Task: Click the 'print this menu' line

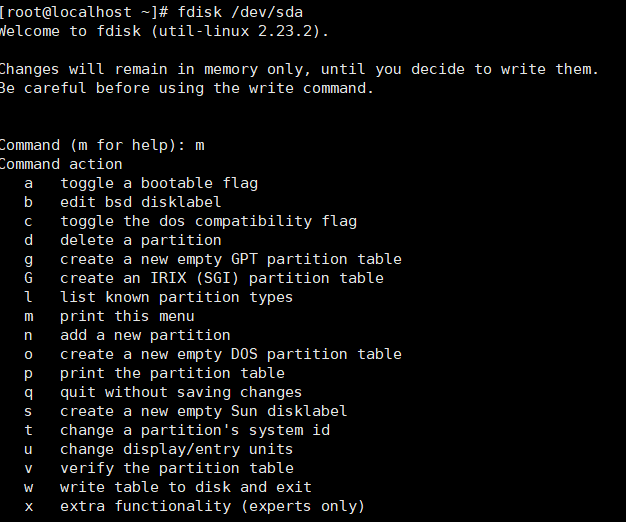Action: pos(126,316)
